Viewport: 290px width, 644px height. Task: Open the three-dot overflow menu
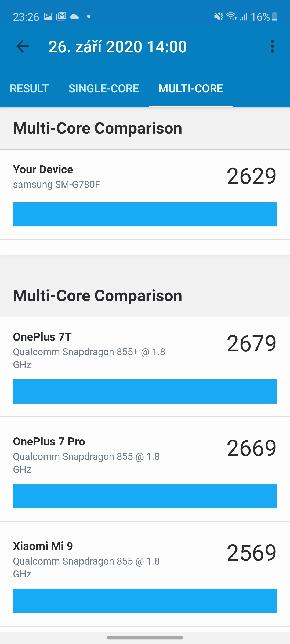point(272,46)
